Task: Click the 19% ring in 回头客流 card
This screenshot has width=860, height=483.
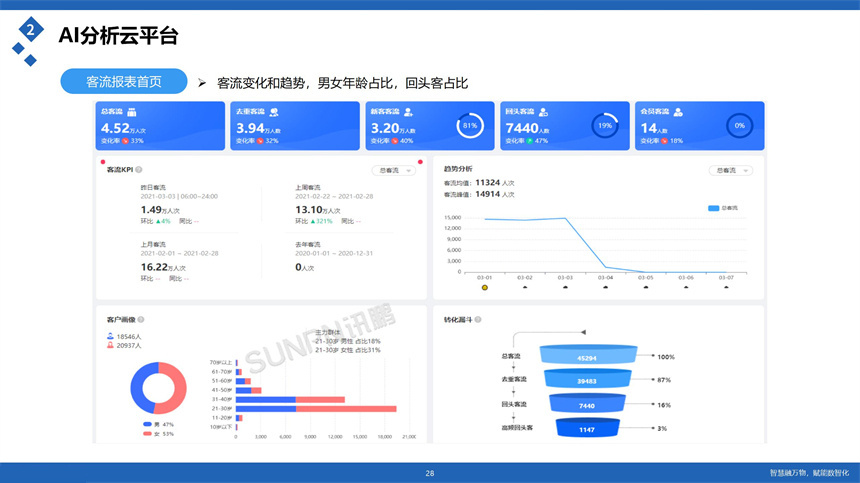Action: tap(605, 126)
